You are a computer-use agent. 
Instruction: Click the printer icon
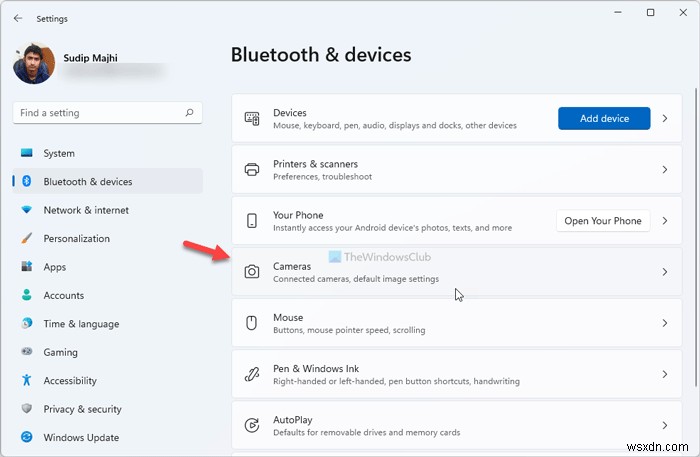pos(252,170)
